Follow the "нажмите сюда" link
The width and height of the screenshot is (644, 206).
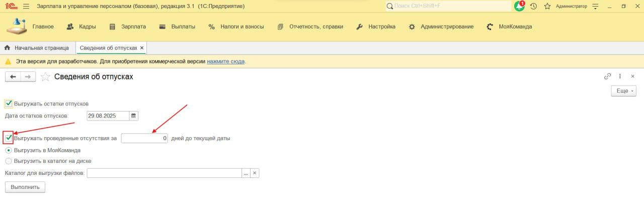click(226, 61)
